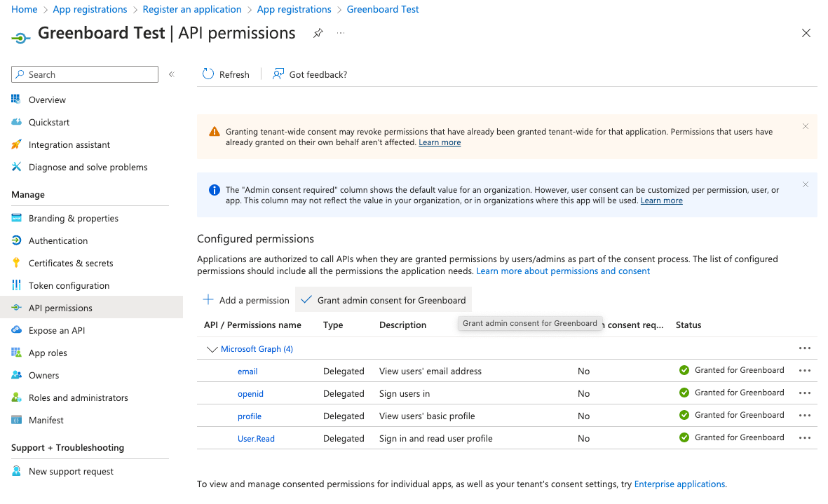Click the Integration assistant rocket icon
The width and height of the screenshot is (828, 504).
16,144
